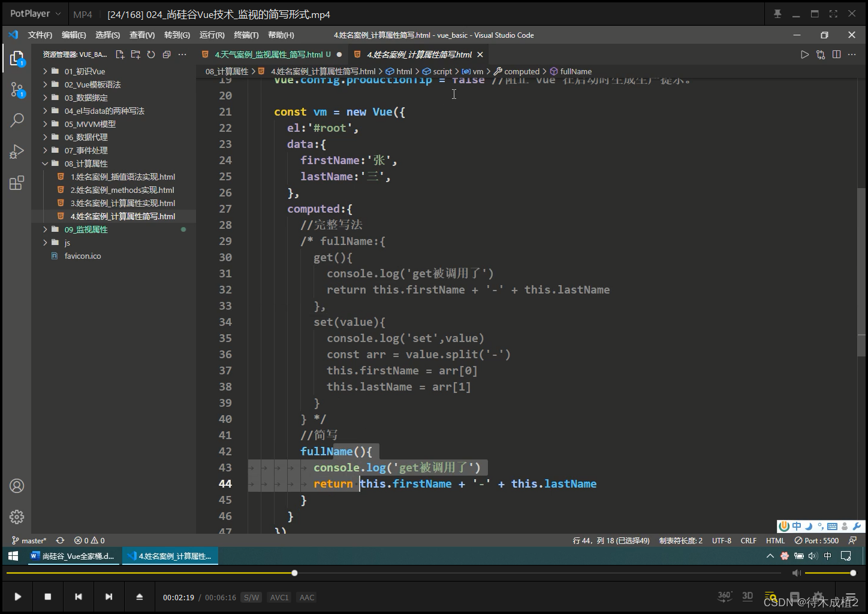The width and height of the screenshot is (868, 614).
Task: Click the New File icon in explorer
Action: (x=120, y=55)
